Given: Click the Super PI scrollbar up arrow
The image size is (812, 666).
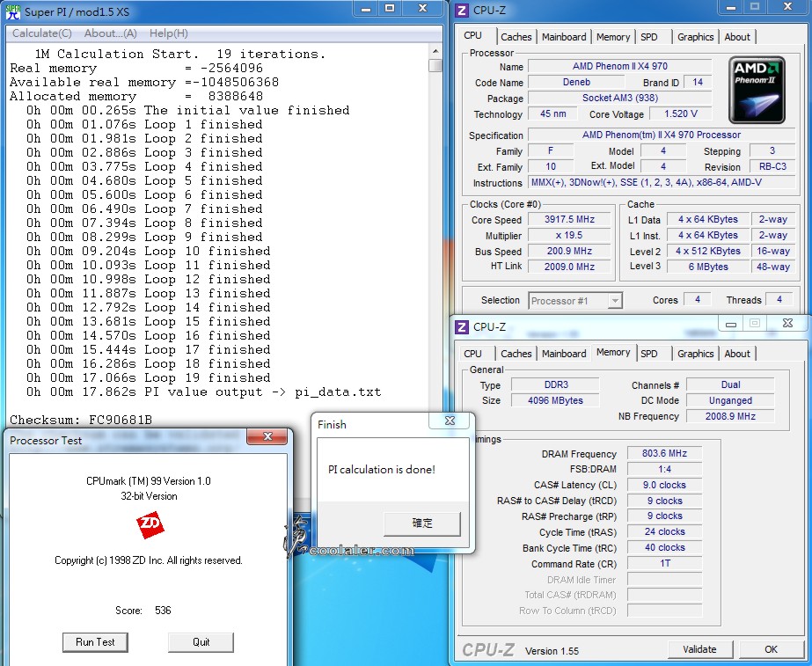Looking at the screenshot, I should (435, 51).
